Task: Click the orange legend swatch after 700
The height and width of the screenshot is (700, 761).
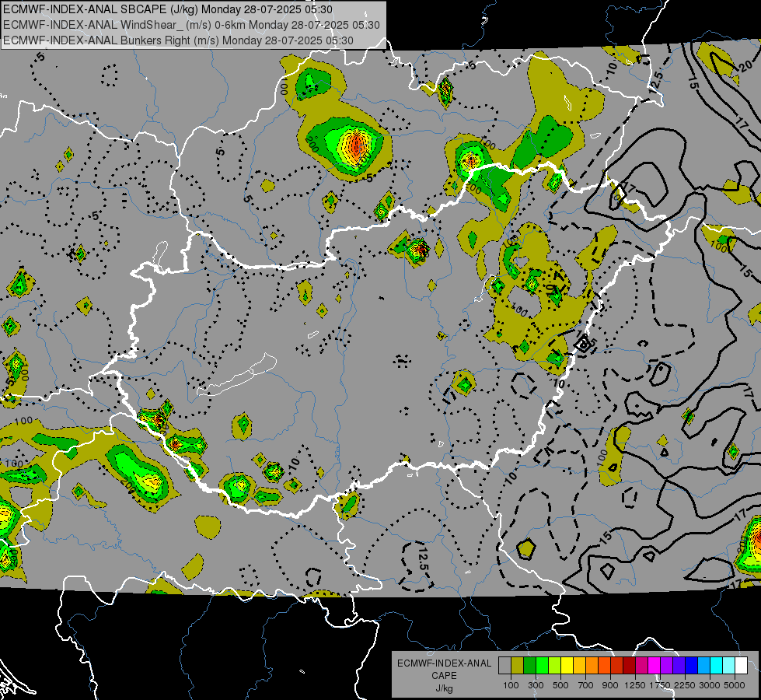Action: point(592,665)
